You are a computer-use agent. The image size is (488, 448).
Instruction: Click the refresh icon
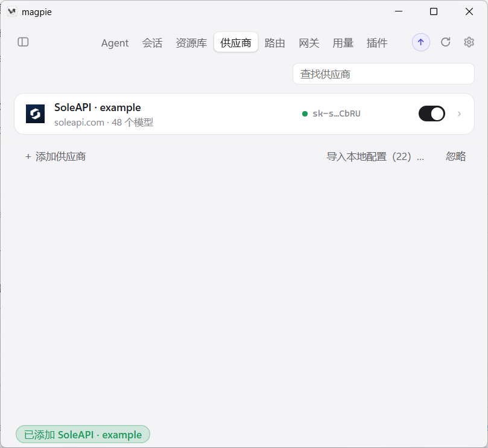pos(445,42)
